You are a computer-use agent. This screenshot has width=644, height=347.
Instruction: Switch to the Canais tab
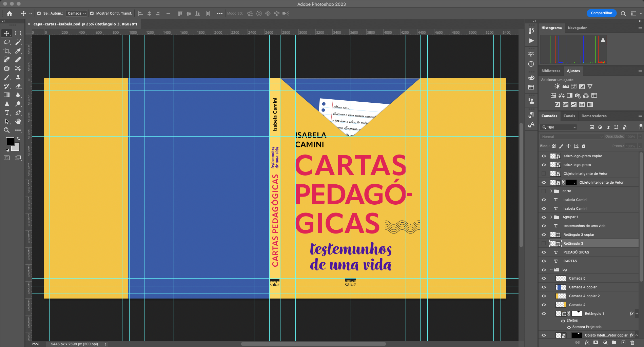coord(569,116)
